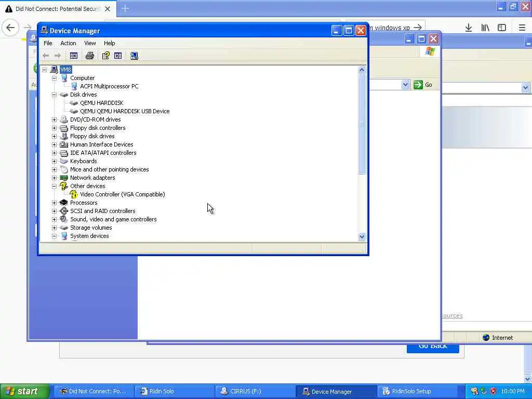Open a new Firefox tab with plus icon
Screen dimensions: 532x399
(125, 8)
